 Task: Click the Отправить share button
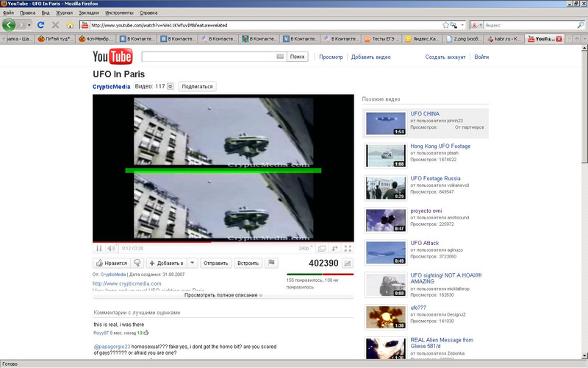(215, 263)
